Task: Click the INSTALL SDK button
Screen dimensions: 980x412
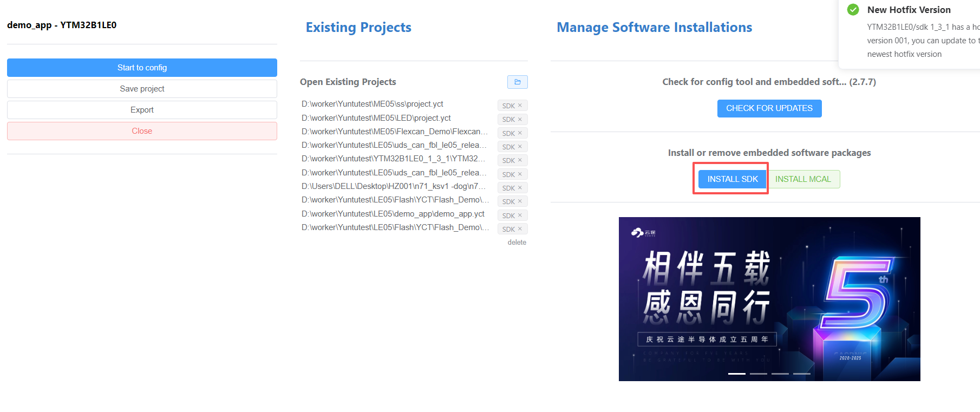Action: 733,179
